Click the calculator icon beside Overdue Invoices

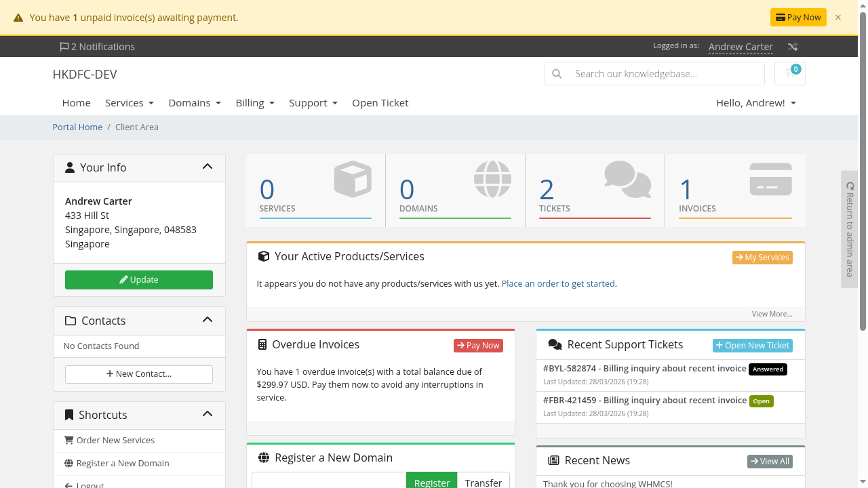[262, 345]
